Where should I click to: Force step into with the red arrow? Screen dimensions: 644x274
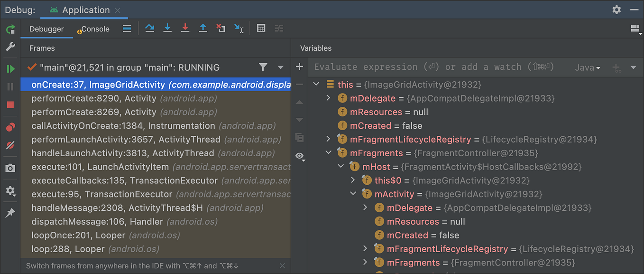pos(185,28)
